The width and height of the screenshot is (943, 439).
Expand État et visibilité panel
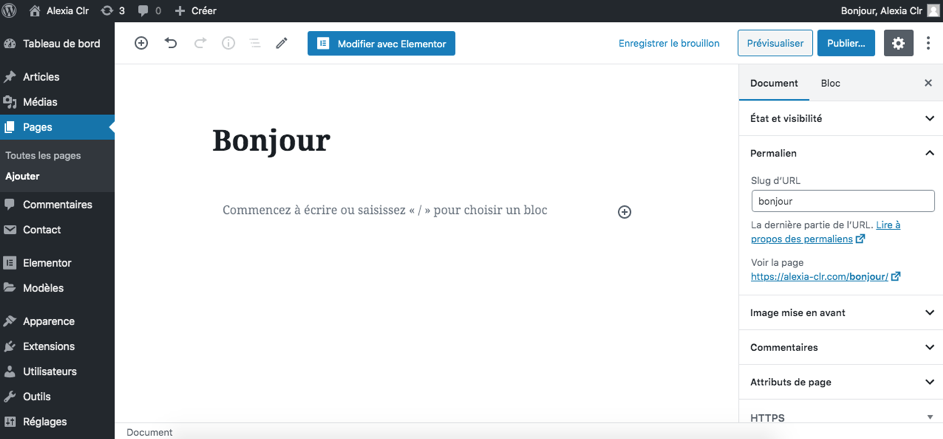(841, 118)
